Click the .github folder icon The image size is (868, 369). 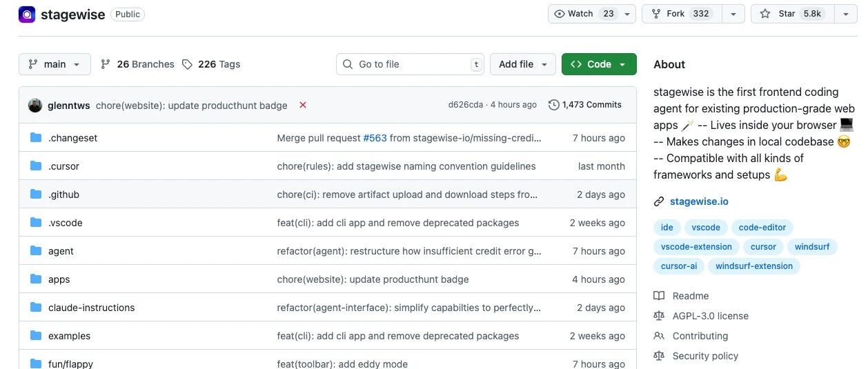36,195
